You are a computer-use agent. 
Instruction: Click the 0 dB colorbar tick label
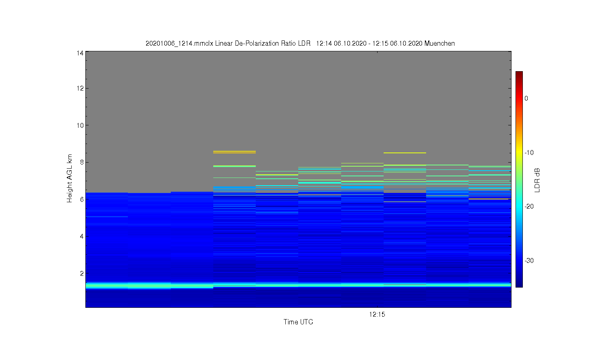[526, 98]
